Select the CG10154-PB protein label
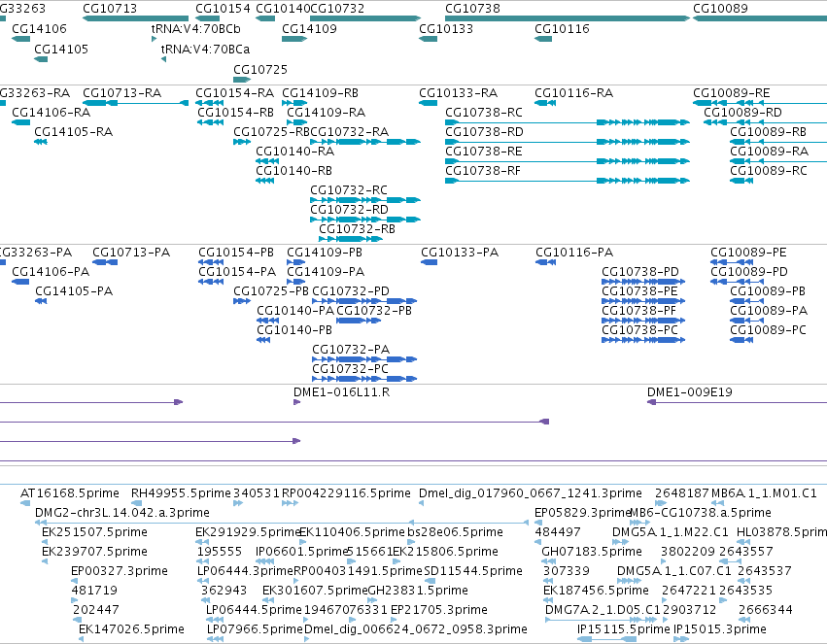 pos(236,253)
